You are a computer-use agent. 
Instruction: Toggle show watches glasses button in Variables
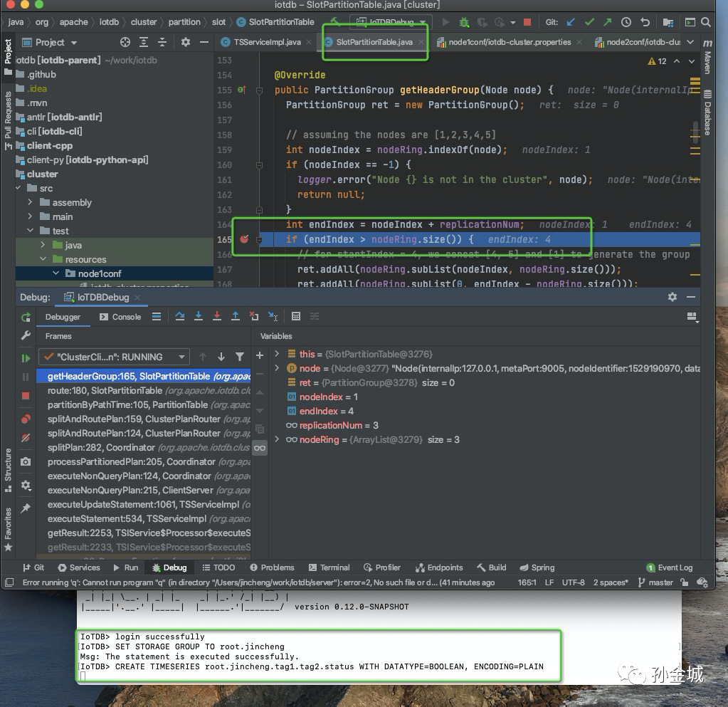tap(260, 448)
